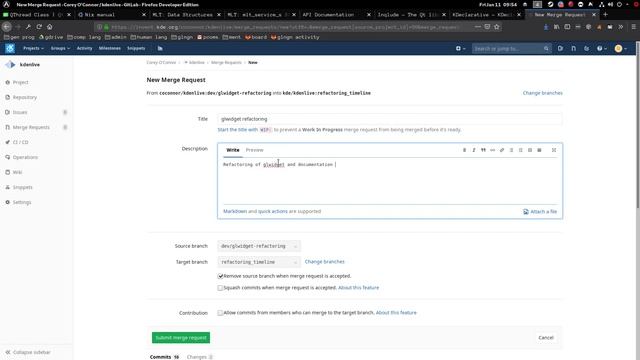This screenshot has width=640, height=360.
Task: Open a new browser tab with plus button
Action: pos(605,14)
